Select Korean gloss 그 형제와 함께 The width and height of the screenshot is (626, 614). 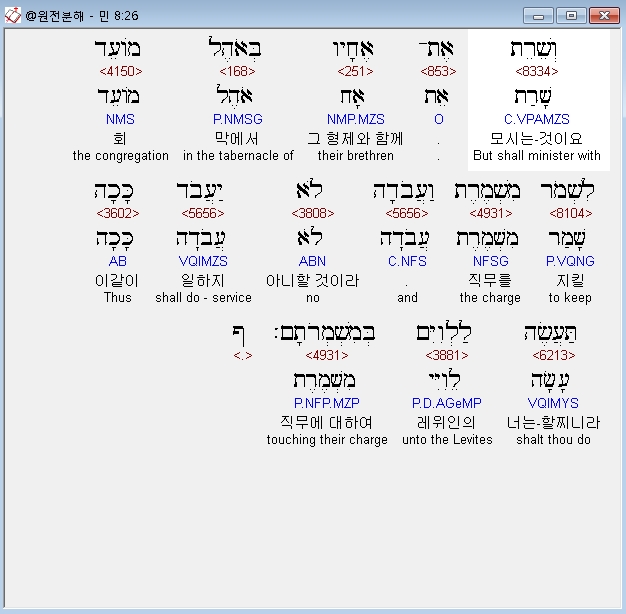[x=355, y=138]
